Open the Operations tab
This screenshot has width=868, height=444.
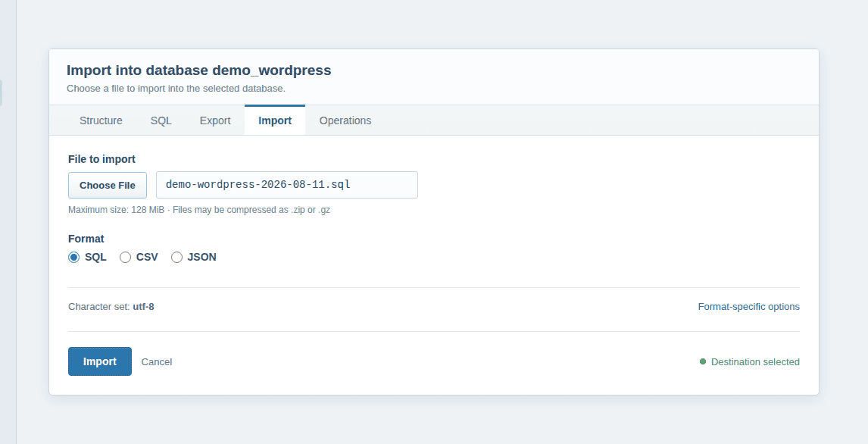pos(345,120)
